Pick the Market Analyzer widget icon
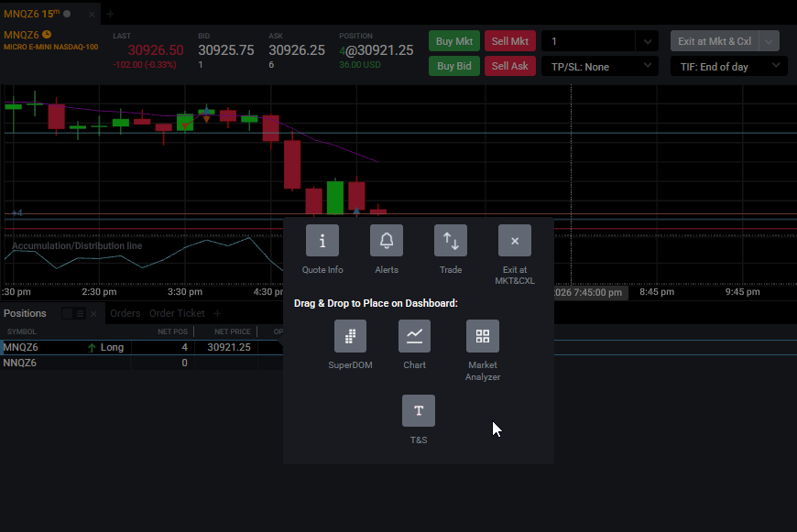This screenshot has width=797, height=532. pyautogui.click(x=483, y=336)
